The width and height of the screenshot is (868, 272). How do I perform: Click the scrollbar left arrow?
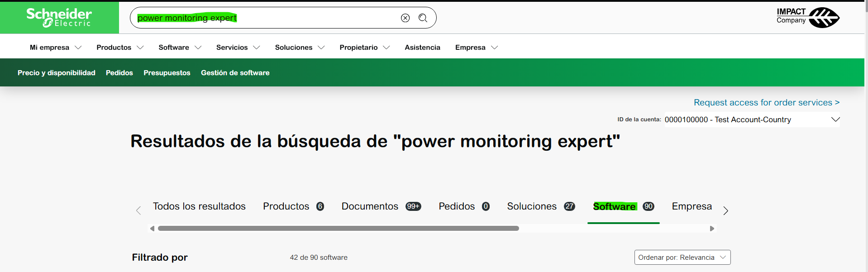(152, 229)
